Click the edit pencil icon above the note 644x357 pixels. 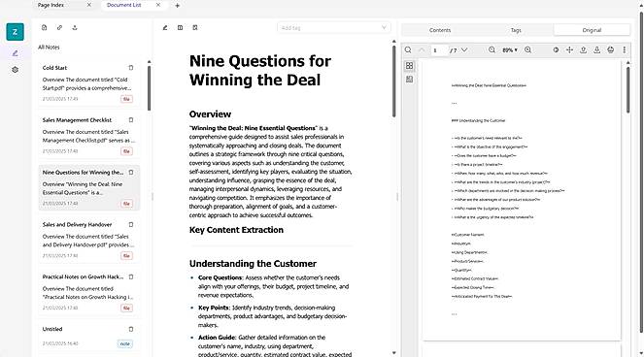tap(165, 27)
